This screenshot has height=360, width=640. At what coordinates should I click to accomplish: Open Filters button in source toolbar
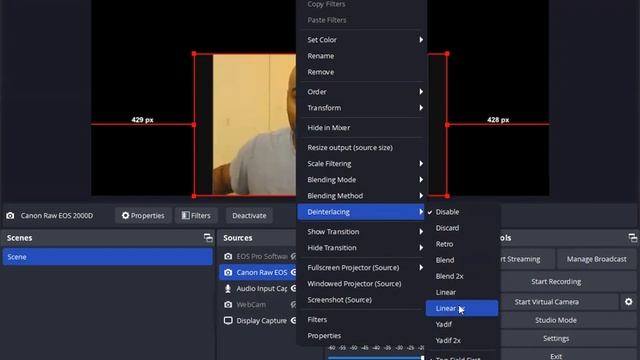point(196,216)
